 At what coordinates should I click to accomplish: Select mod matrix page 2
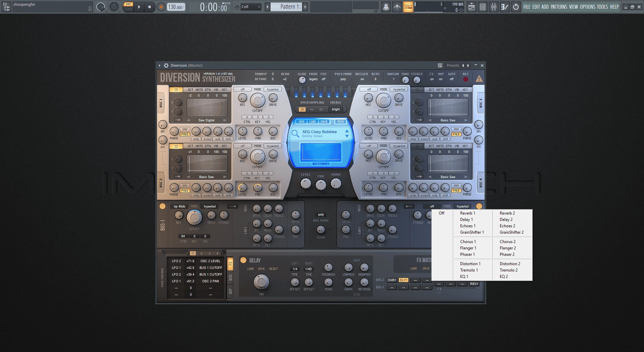tap(201, 253)
